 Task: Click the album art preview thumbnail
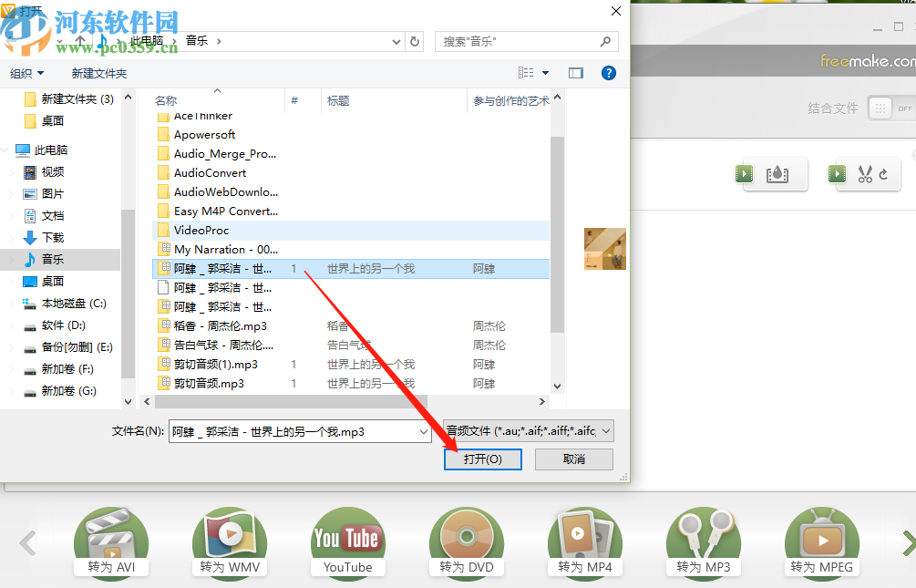tap(604, 248)
